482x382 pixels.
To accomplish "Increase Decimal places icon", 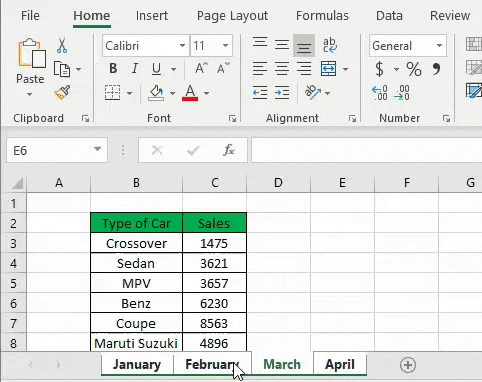I will coord(380,93).
